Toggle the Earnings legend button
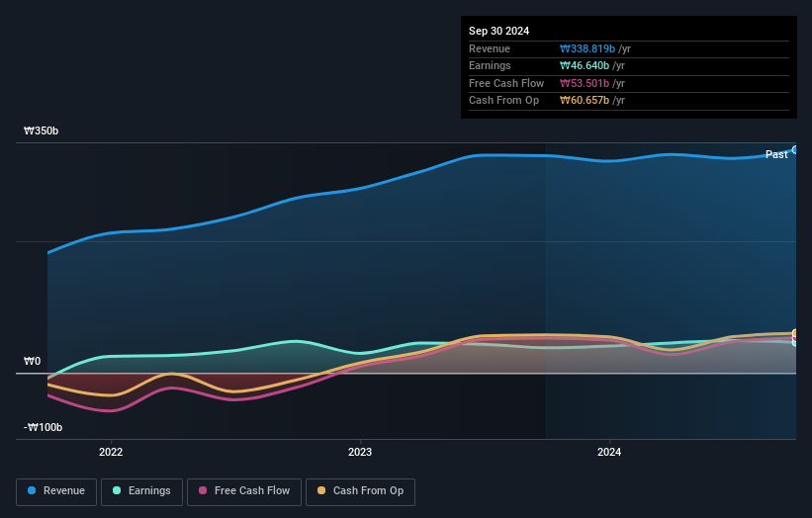This screenshot has height=518, width=812. (141, 491)
